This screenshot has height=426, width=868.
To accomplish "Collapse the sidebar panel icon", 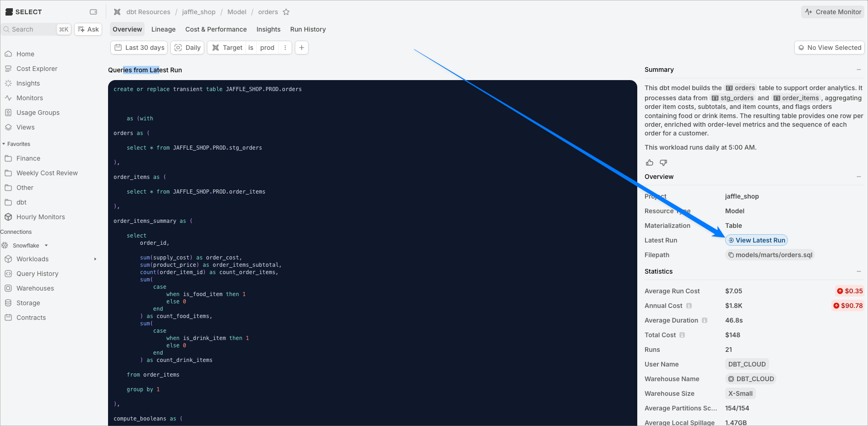I will point(93,12).
